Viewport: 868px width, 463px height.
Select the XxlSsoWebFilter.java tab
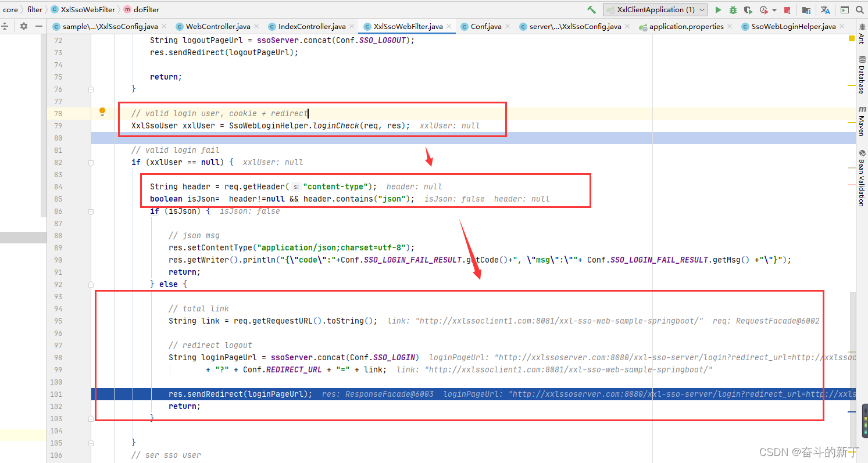click(x=408, y=27)
